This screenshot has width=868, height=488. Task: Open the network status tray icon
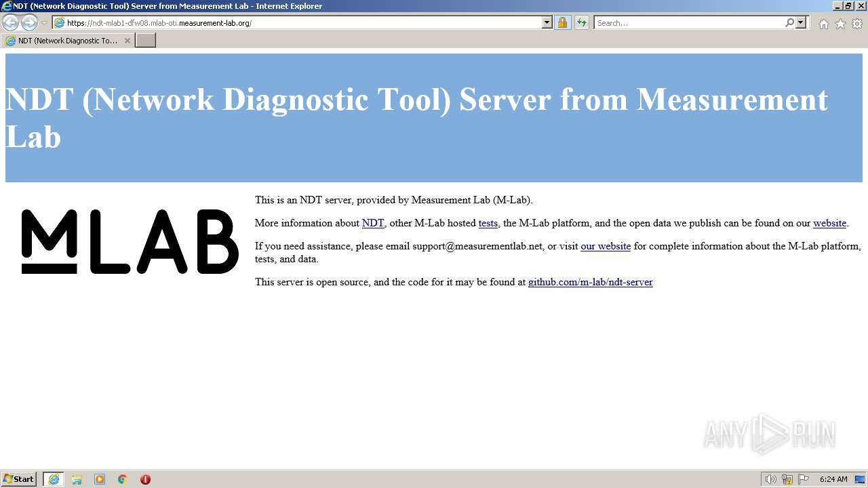coord(787,479)
